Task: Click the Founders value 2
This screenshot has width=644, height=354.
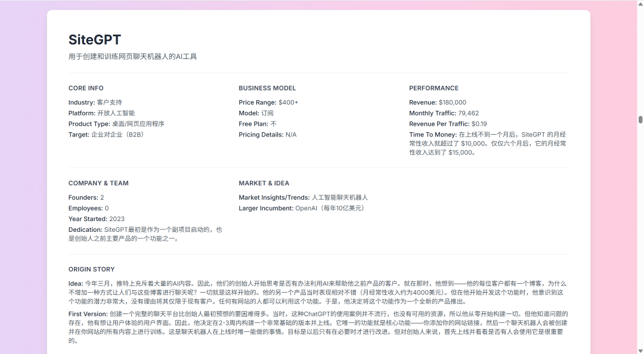Action: (102, 197)
